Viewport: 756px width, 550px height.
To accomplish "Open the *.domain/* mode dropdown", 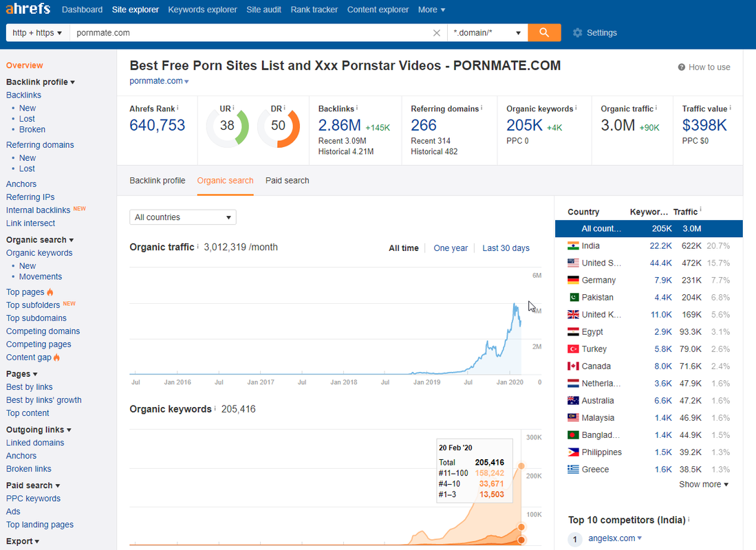I will 488,33.
